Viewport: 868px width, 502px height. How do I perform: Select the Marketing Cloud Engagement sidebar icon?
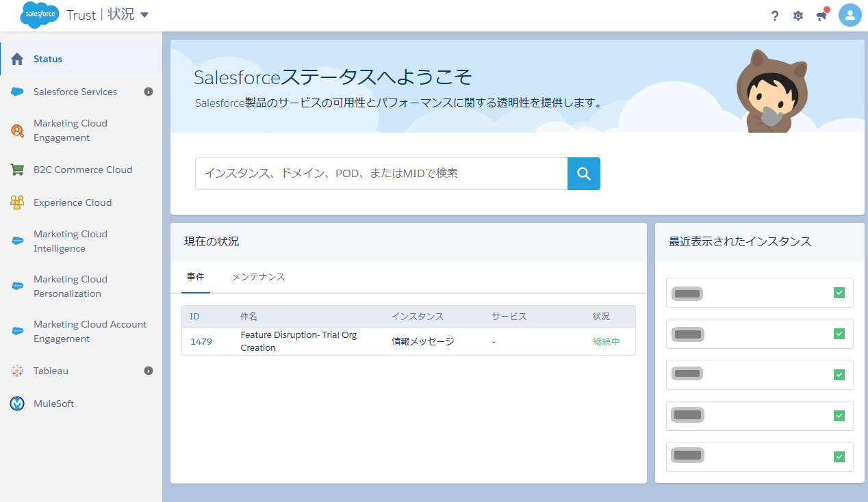tap(17, 130)
